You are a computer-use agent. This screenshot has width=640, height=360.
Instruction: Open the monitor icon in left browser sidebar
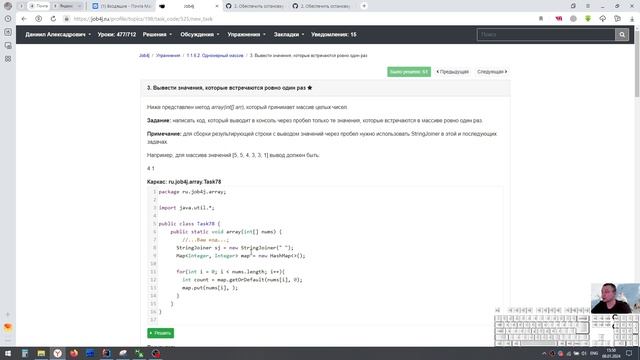[8, 45]
